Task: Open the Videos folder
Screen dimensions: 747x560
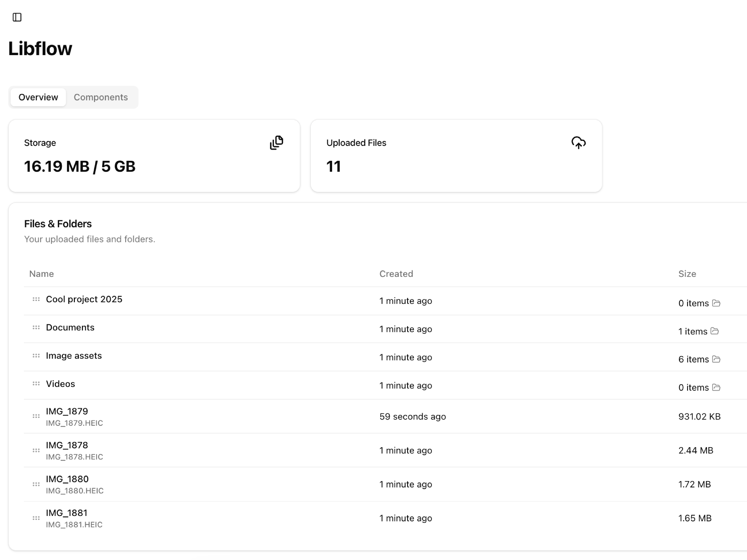Action: coord(61,384)
